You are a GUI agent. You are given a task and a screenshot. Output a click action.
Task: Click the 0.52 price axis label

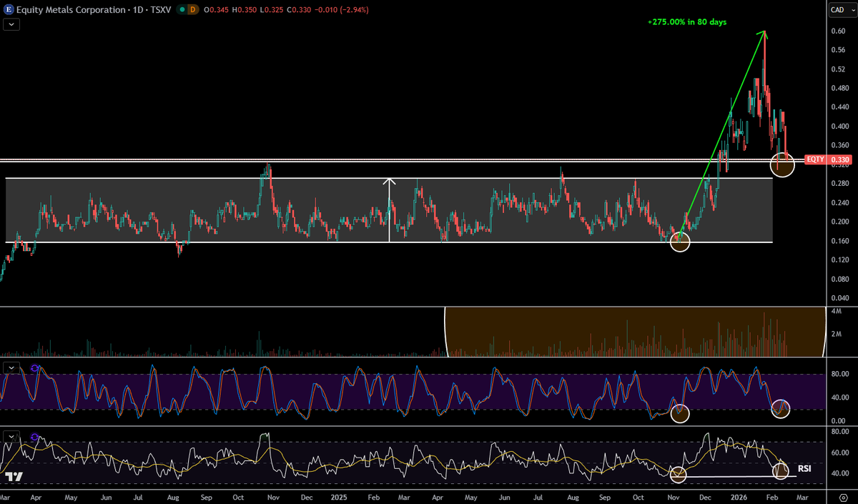click(838, 69)
